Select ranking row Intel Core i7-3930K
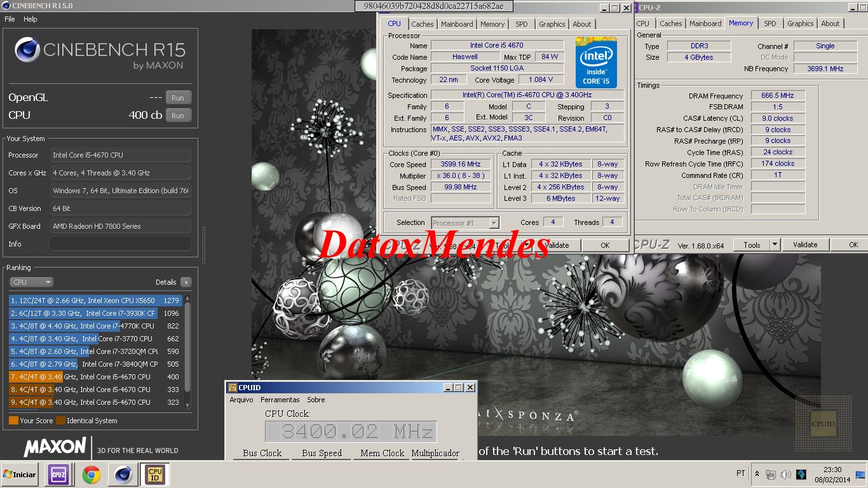 (x=96, y=313)
